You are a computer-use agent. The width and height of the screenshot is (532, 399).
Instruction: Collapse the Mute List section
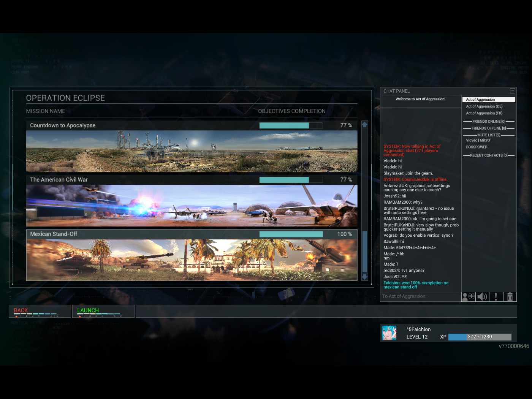pyautogui.click(x=489, y=135)
